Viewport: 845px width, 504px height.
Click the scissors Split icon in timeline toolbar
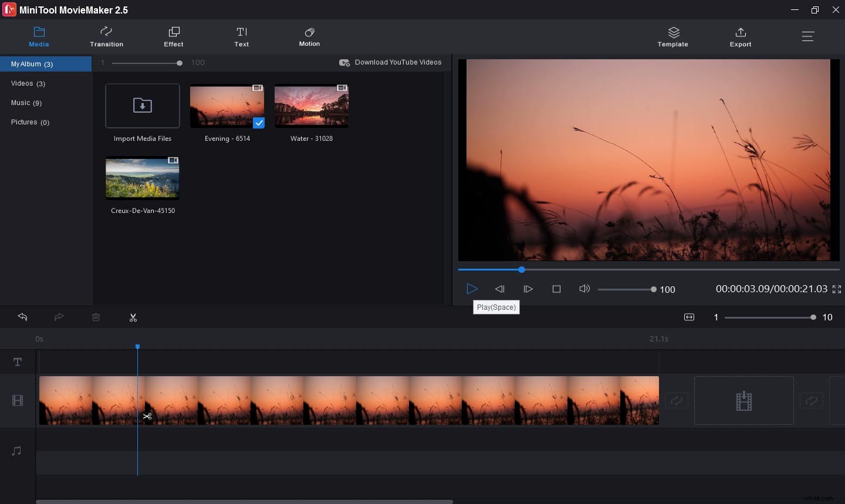(133, 317)
